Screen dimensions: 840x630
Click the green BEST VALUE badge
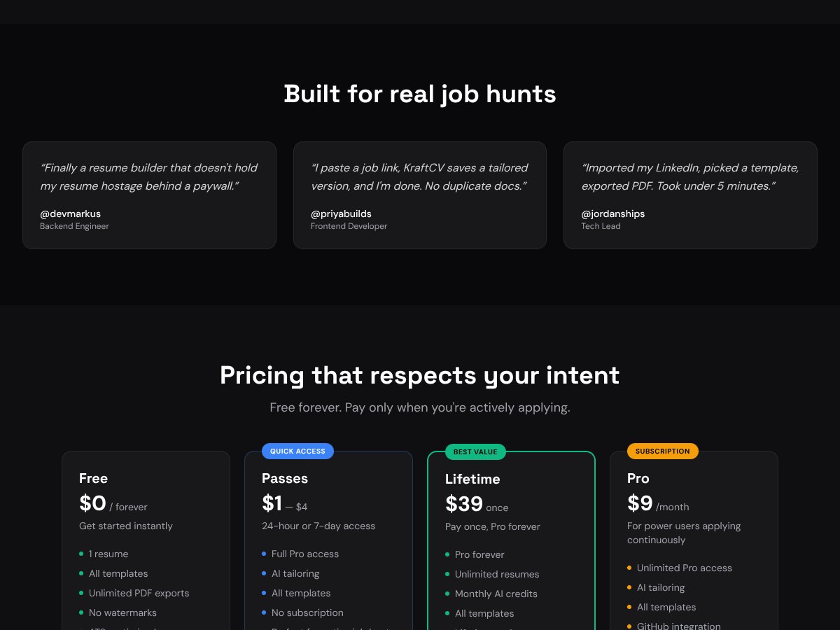(475, 452)
